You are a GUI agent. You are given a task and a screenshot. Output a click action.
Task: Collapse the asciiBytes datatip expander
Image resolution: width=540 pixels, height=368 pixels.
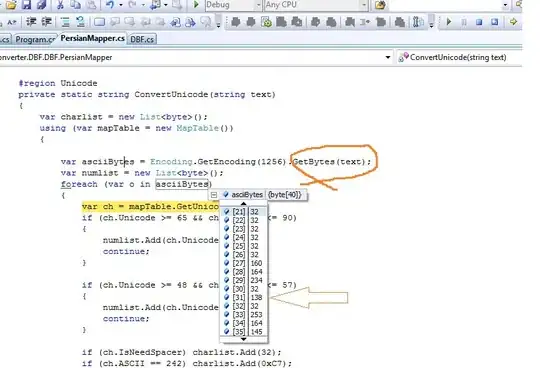coord(214,195)
